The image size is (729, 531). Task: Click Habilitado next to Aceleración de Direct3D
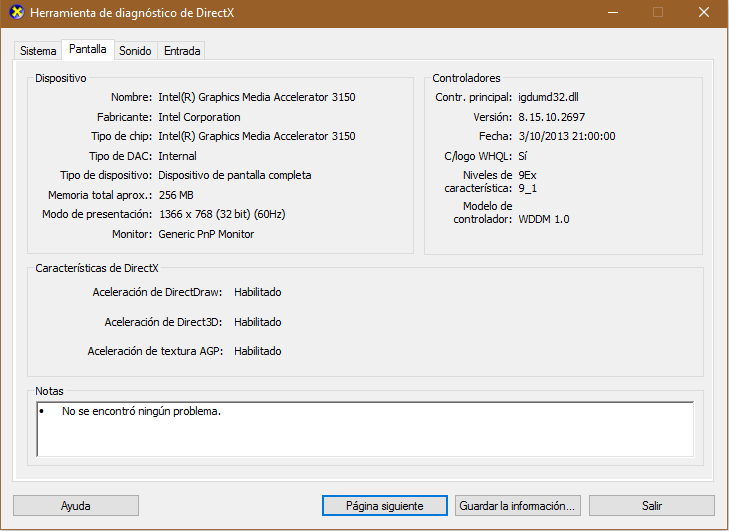(x=258, y=322)
